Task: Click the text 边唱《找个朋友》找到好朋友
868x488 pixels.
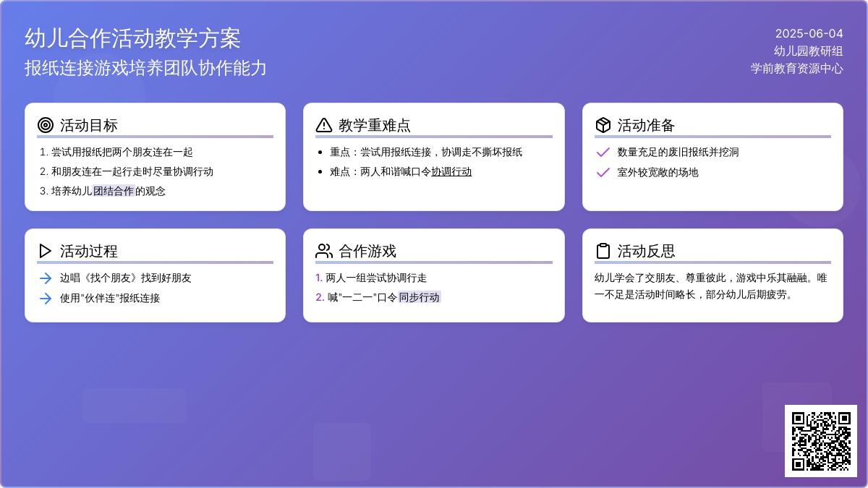Action: tap(126, 278)
